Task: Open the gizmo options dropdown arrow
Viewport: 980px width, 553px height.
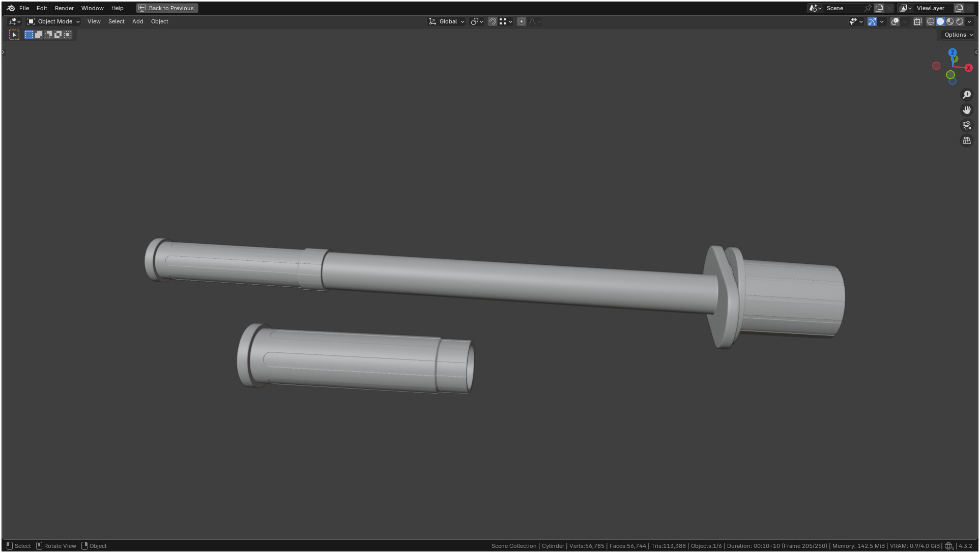Action: [882, 21]
